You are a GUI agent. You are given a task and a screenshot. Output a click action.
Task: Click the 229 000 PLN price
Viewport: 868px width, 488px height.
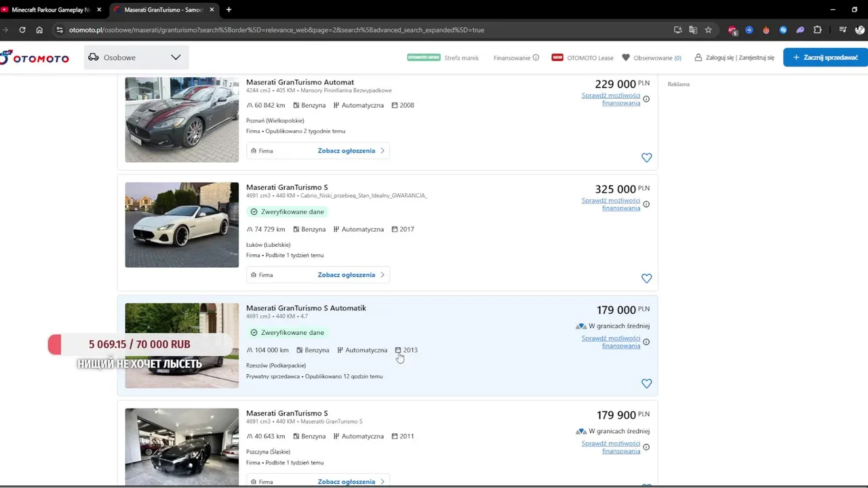pos(622,84)
